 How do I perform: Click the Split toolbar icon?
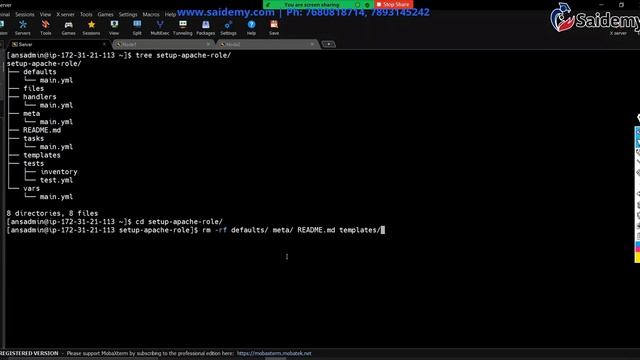(137, 27)
